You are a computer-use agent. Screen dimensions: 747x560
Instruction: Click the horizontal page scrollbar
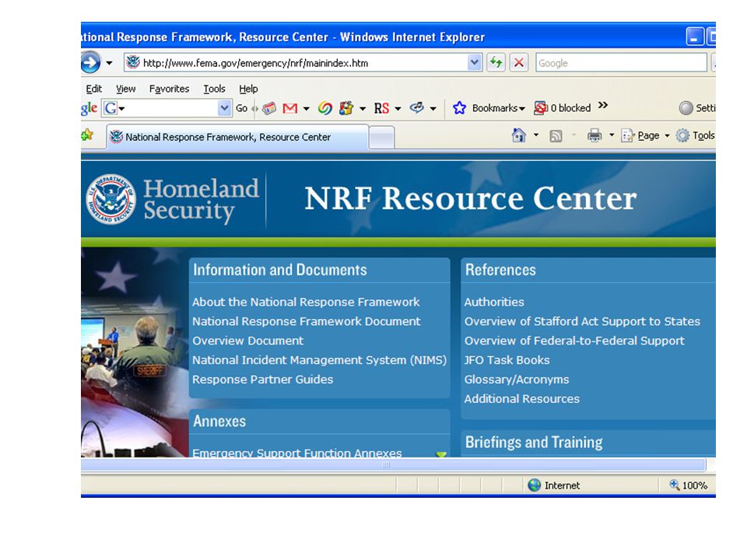392,465
